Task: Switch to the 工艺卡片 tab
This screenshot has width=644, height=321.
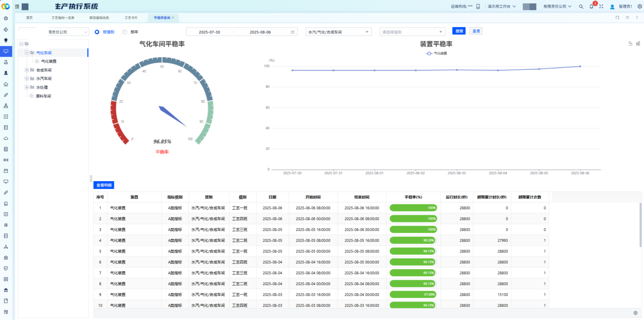Action: pyautogui.click(x=131, y=18)
